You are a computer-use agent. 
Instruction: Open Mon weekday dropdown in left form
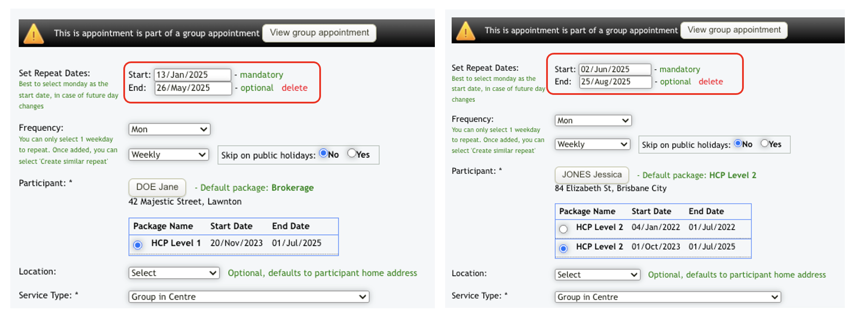pos(169,129)
